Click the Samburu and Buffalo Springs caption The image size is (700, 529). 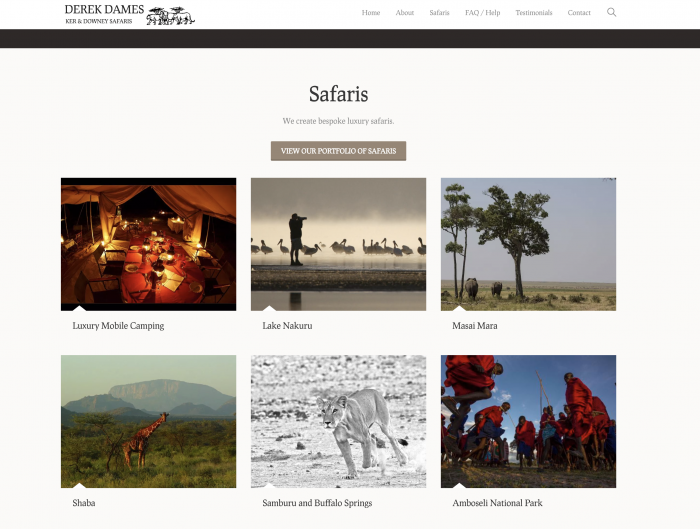(317, 503)
